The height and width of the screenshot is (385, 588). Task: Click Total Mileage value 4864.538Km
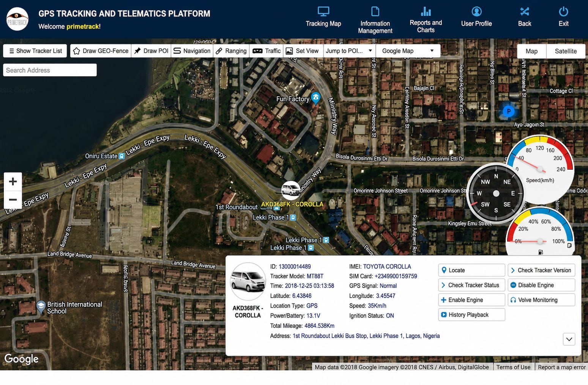319,325
